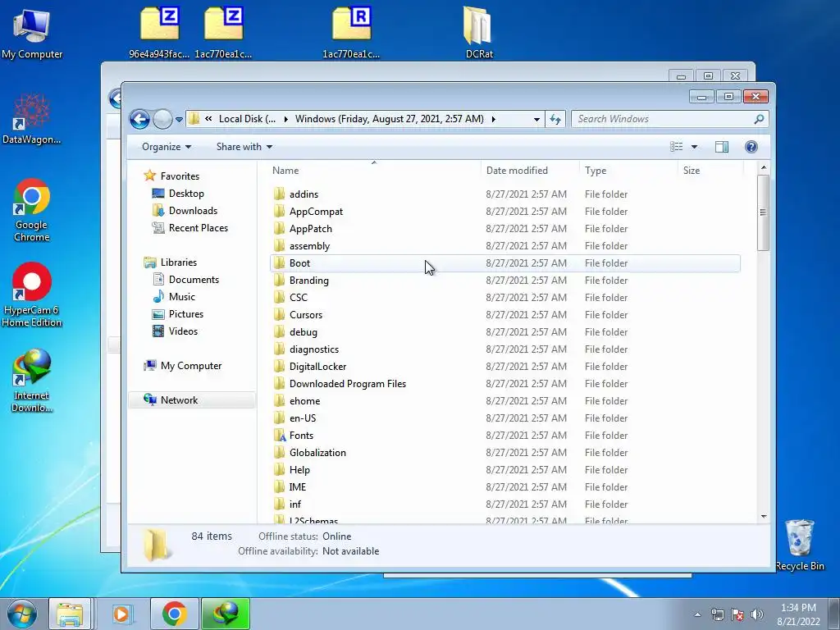This screenshot has width=840, height=630.
Task: Click the inf folder name
Action: [x=295, y=504]
